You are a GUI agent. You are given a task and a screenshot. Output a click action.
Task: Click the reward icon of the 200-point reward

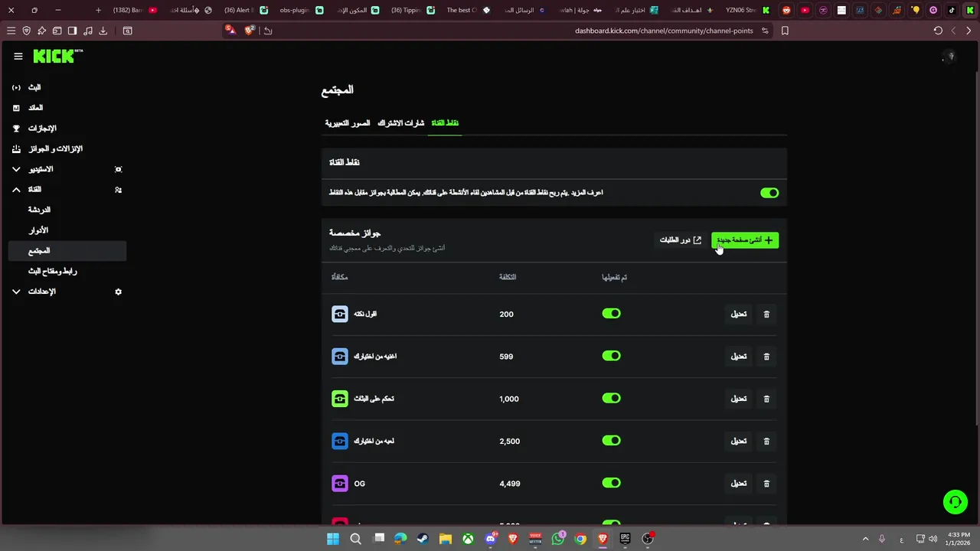pos(340,314)
